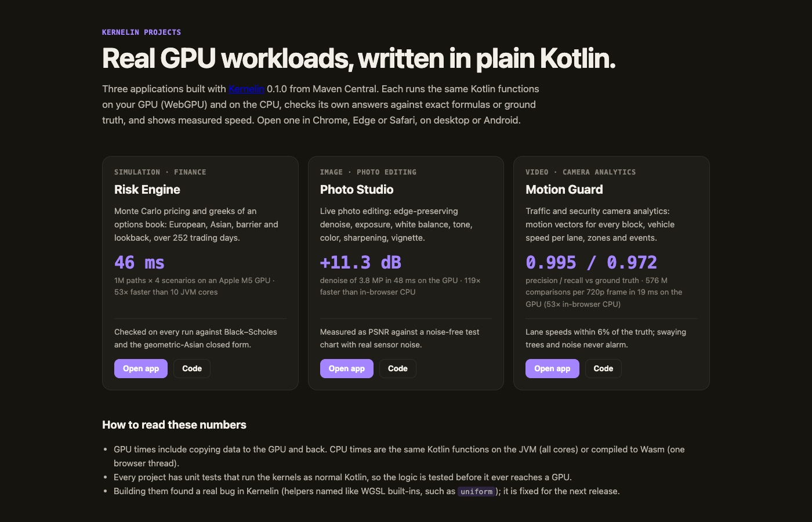Click the IMAGE · PHOTO EDITING tag
The width and height of the screenshot is (812, 522).
pos(368,172)
